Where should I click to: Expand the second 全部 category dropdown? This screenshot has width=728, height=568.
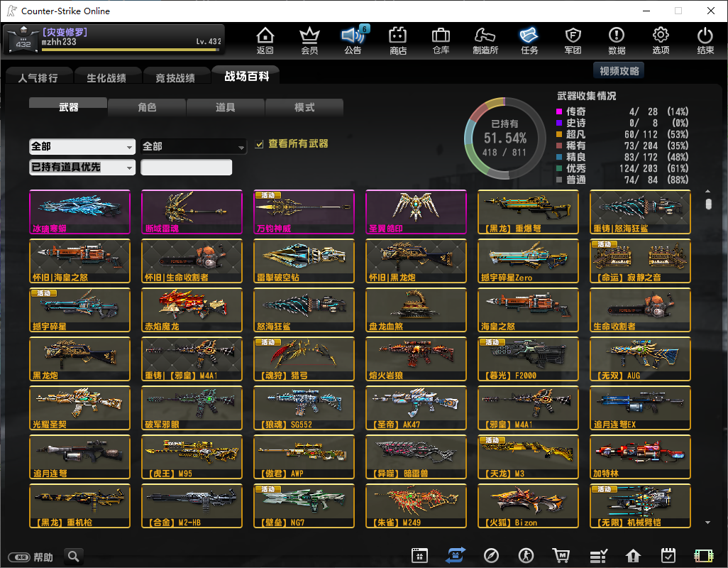[x=193, y=146]
